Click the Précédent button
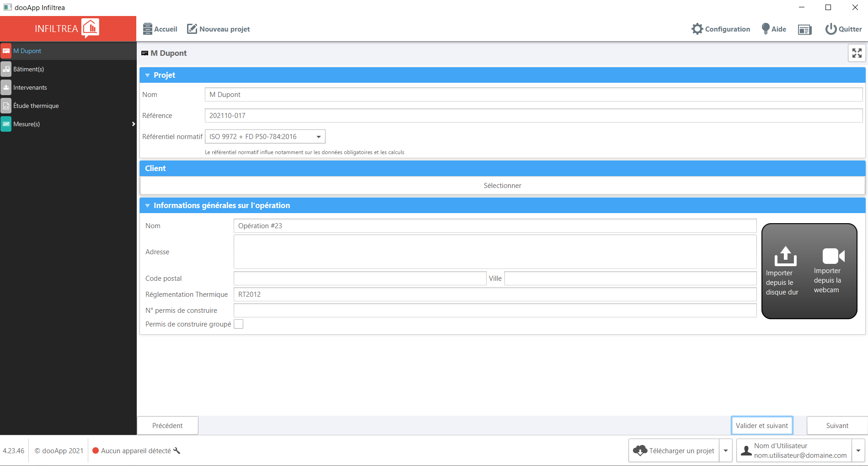 167,426
